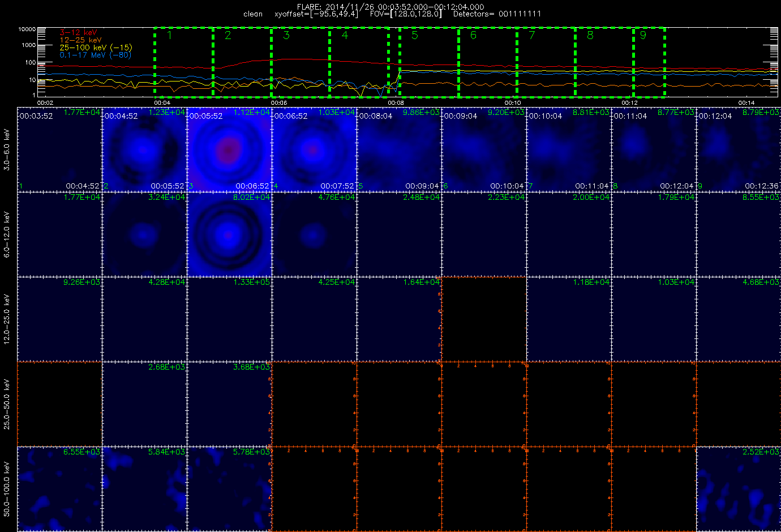Click the red '3-12 keV' legend entry

click(x=79, y=33)
